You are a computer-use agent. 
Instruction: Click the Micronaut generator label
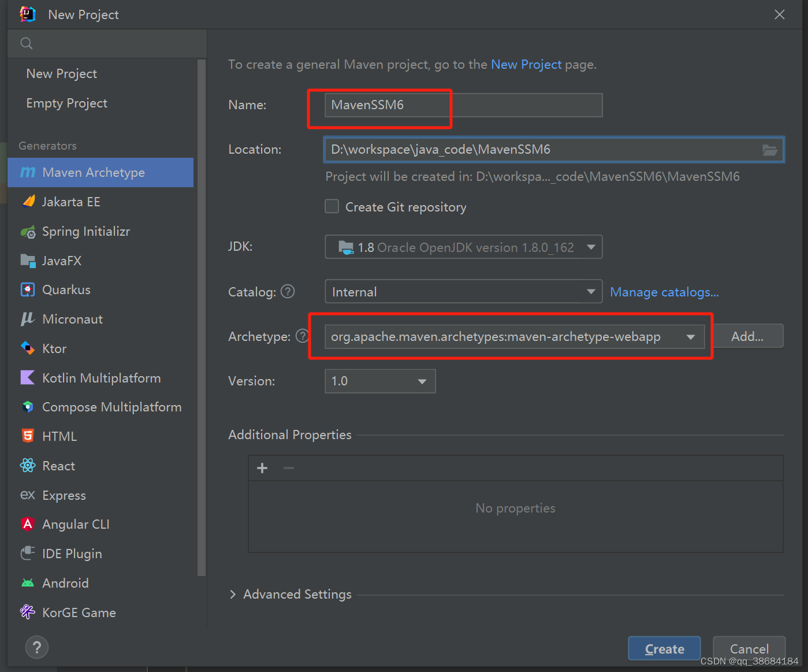click(73, 319)
